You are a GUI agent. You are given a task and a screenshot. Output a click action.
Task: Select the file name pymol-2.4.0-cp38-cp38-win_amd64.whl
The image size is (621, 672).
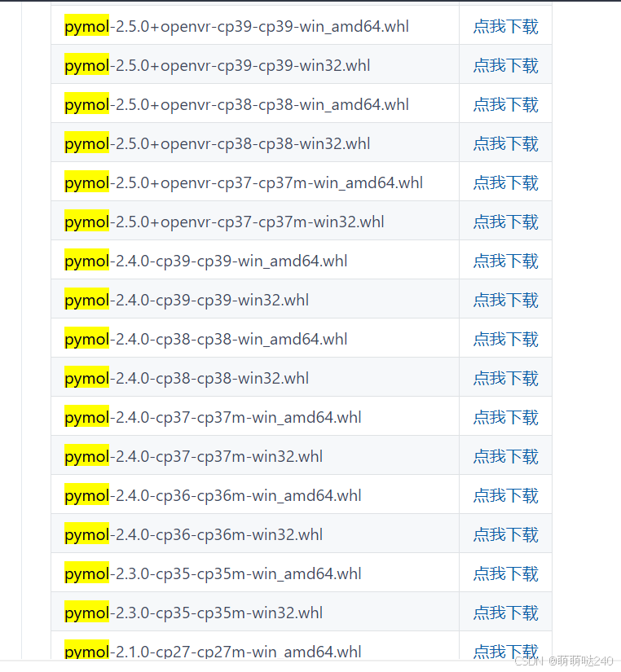click(206, 340)
